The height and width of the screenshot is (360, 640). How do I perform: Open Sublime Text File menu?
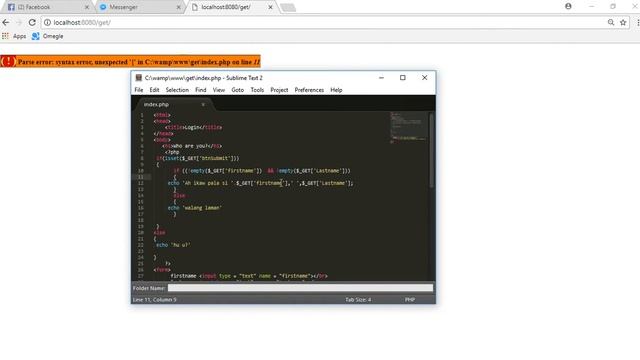pyautogui.click(x=139, y=90)
